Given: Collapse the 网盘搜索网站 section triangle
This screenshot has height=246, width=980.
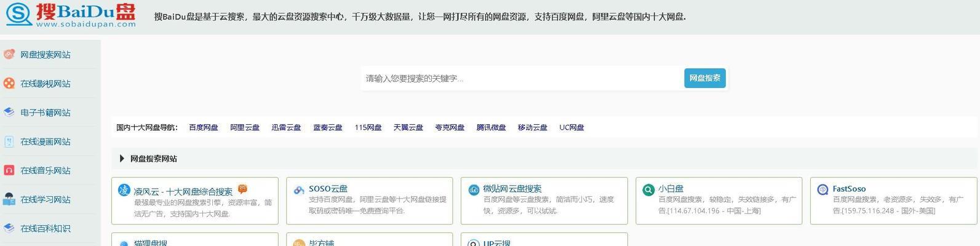Looking at the screenshot, I should (122, 159).
